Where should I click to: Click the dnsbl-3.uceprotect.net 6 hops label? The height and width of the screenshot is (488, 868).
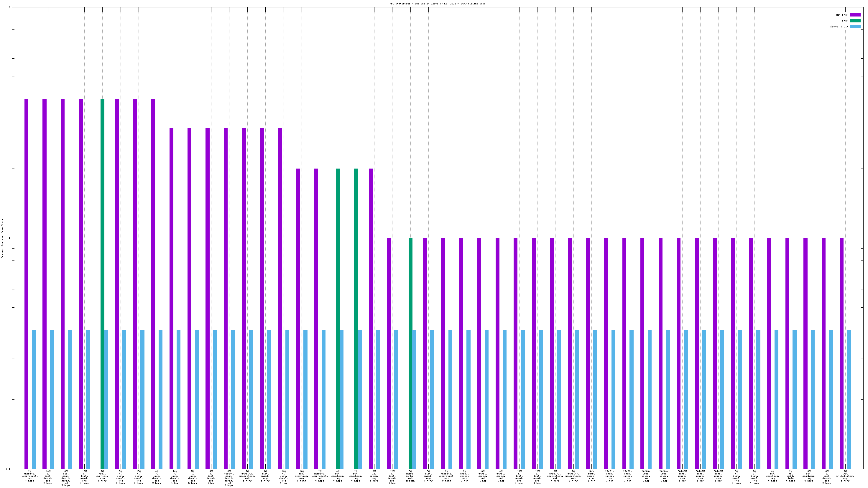573,476
